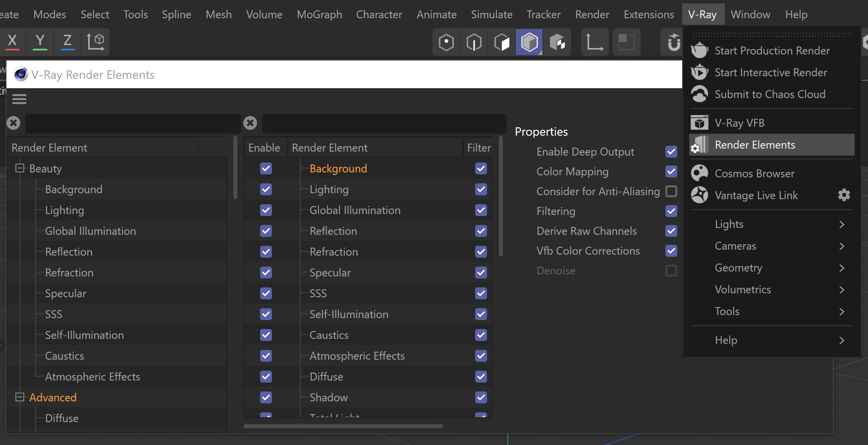This screenshot has width=868, height=445.
Task: Enable Consider for Anti-Aliasing checkbox
Action: [671, 191]
